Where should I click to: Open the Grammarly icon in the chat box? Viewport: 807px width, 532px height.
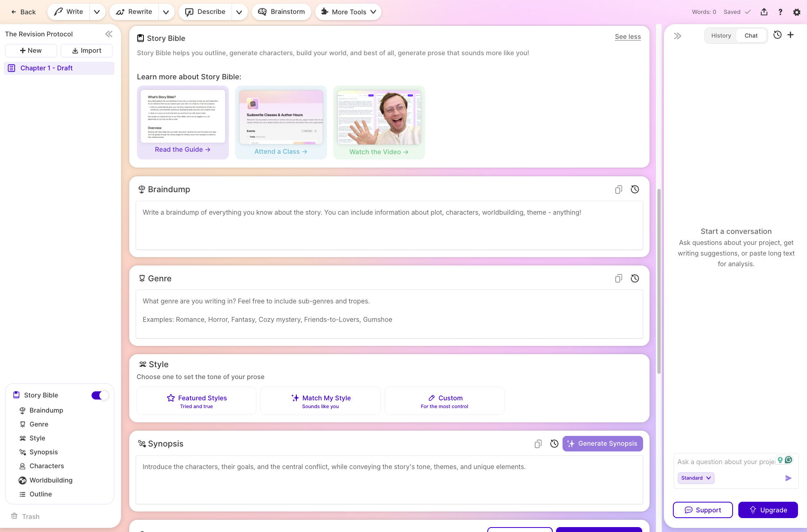(x=789, y=460)
